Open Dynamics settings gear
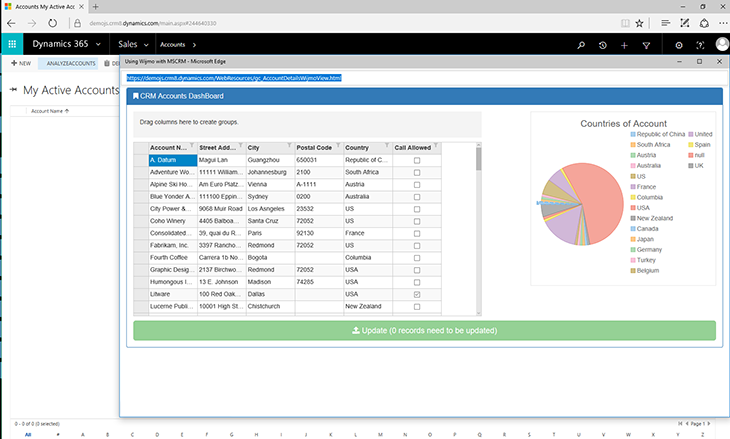730x439 pixels. click(679, 45)
